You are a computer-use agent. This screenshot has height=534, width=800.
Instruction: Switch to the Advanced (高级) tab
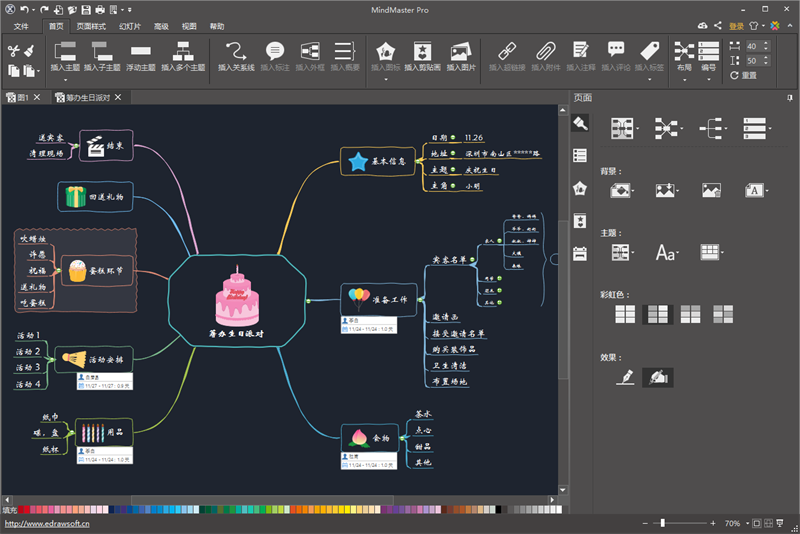pos(161,26)
